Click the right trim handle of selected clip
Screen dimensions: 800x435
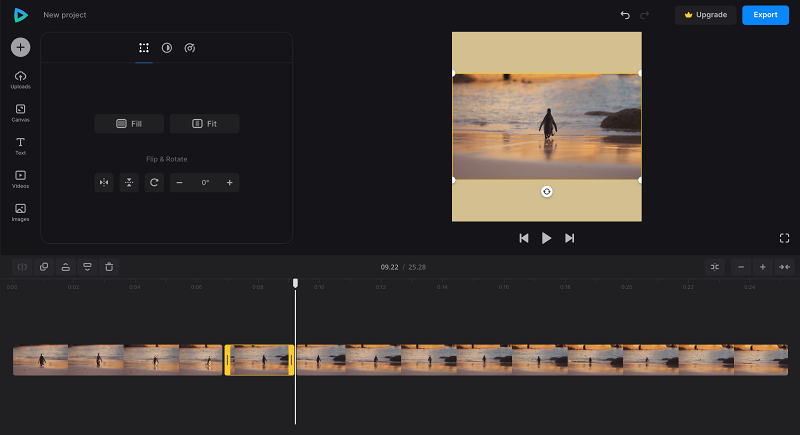click(291, 360)
